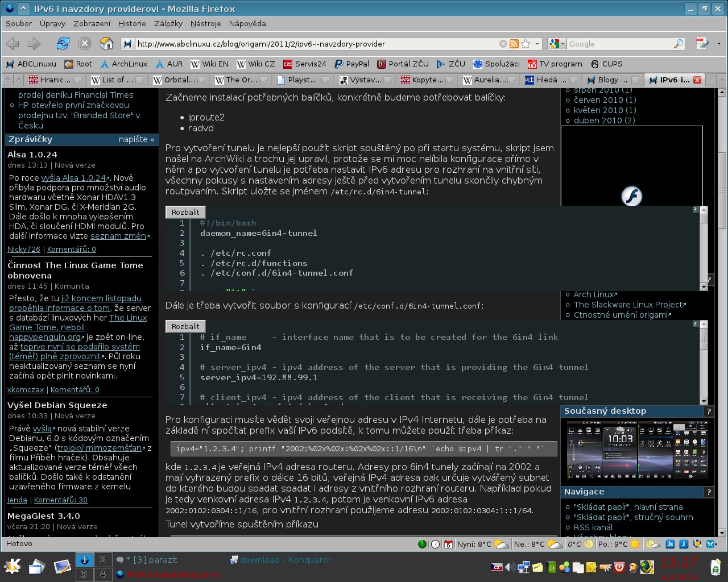
Task: Stop loading the page
Action: (x=85, y=43)
